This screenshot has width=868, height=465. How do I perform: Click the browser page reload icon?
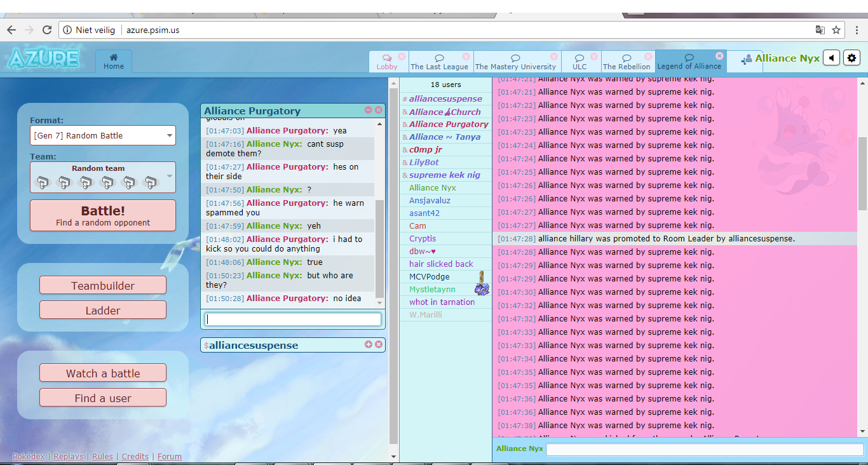coord(46,30)
